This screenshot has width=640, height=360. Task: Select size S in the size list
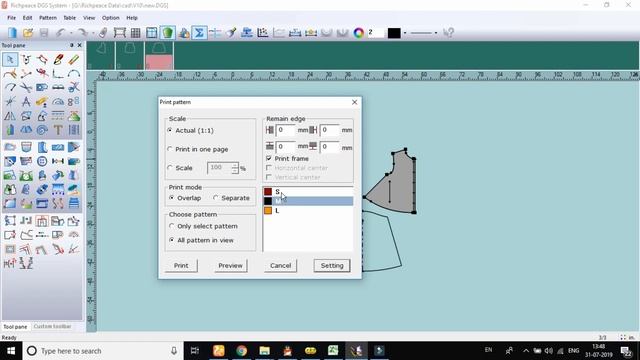308,191
